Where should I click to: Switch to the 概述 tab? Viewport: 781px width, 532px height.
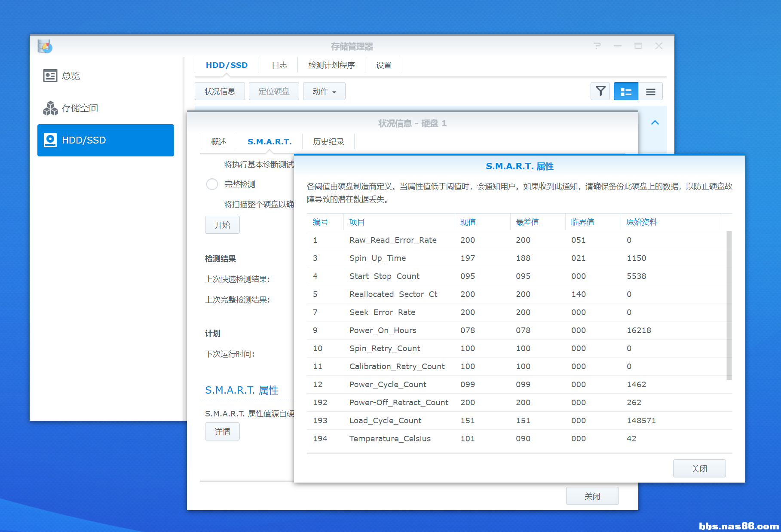pyautogui.click(x=218, y=142)
